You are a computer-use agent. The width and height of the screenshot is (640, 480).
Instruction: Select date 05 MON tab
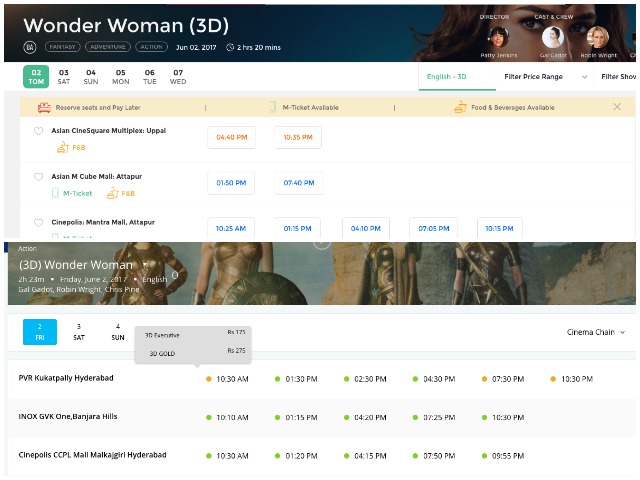pyautogui.click(x=120, y=77)
